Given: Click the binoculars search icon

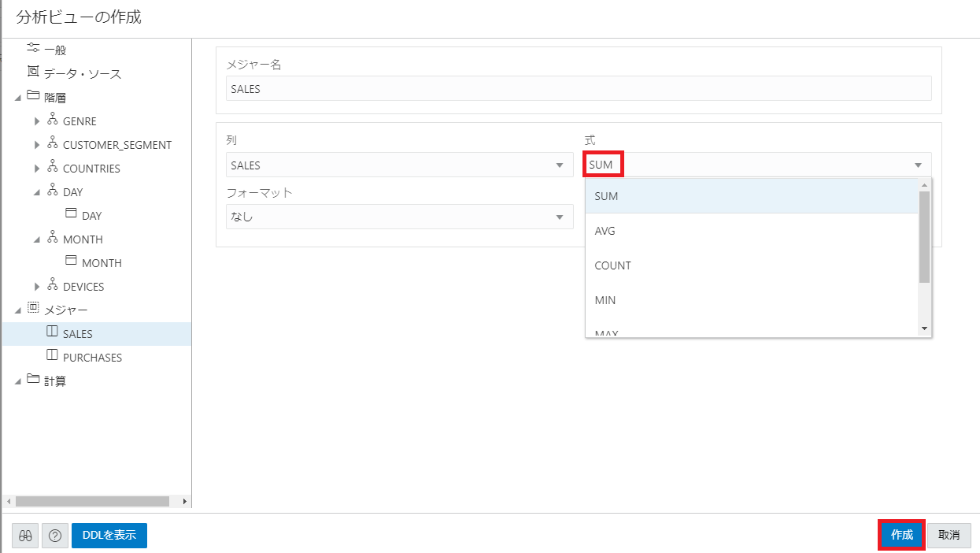Looking at the screenshot, I should pos(25,535).
